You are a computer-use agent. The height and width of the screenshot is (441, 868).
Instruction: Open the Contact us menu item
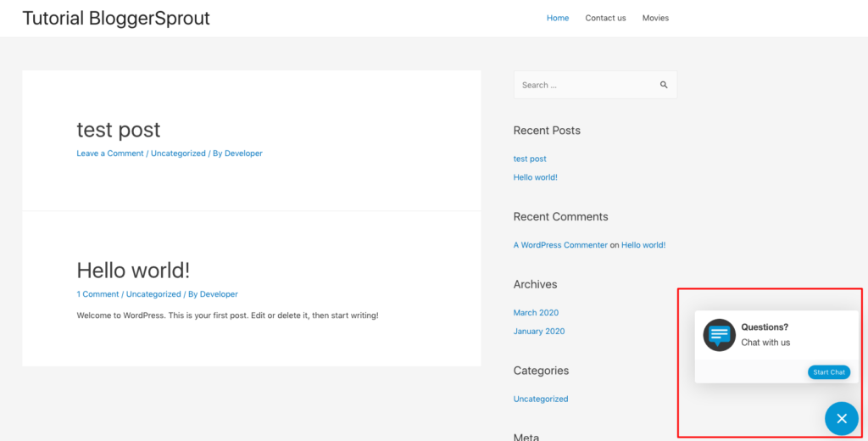[x=605, y=18]
